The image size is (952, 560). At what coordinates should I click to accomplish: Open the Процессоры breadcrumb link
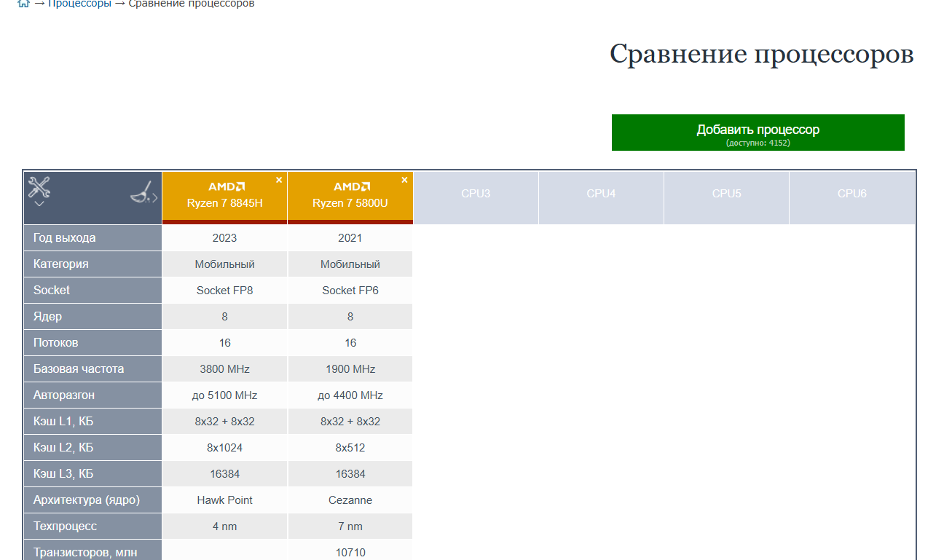[x=80, y=4]
